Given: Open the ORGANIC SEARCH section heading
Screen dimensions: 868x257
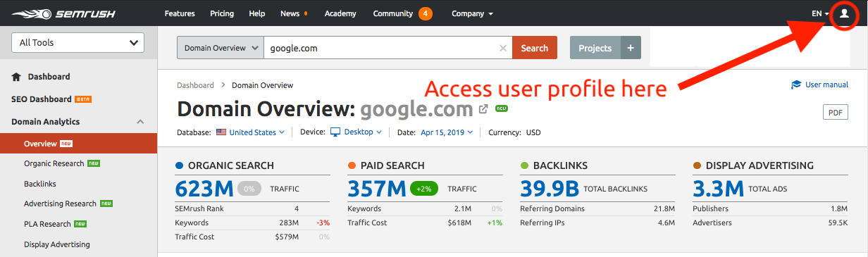Looking at the screenshot, I should (230, 165).
